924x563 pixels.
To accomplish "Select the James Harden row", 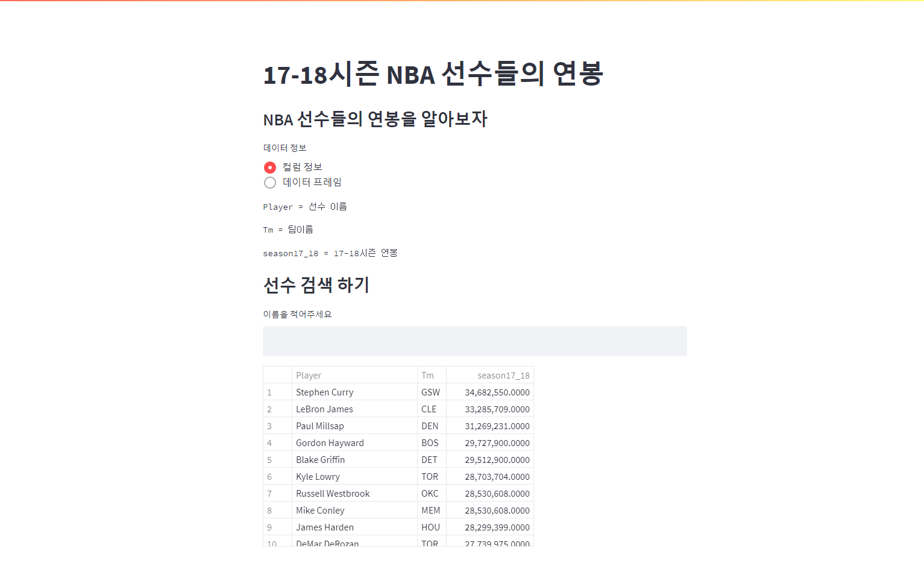I will [324, 527].
